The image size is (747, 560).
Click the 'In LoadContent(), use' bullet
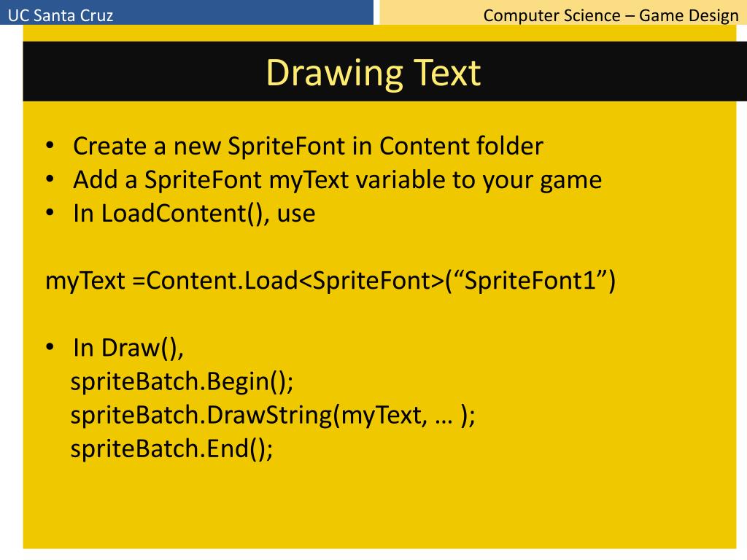194,214
